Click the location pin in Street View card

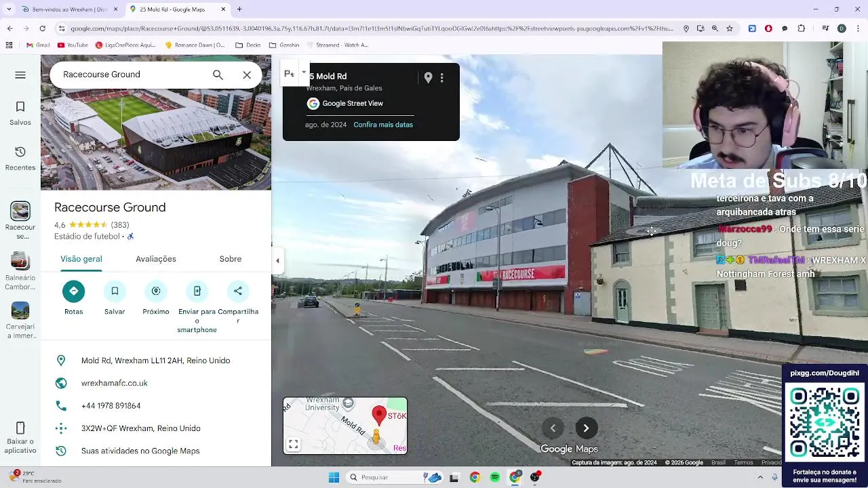(428, 78)
